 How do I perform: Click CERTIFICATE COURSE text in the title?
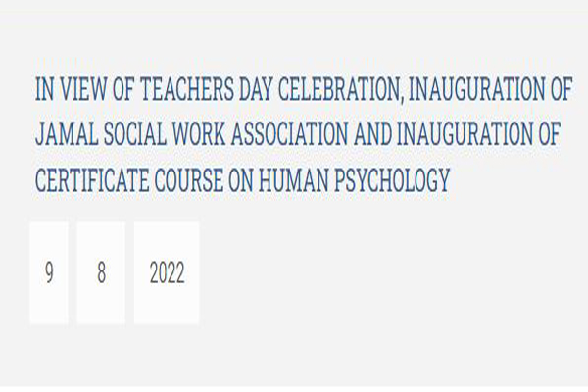coord(129,180)
